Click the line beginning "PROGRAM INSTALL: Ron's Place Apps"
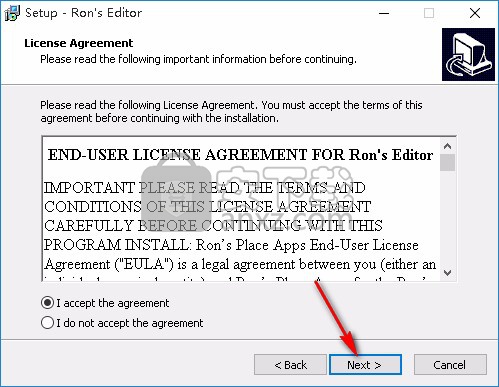Screen dimensions: 499x387 231,245
